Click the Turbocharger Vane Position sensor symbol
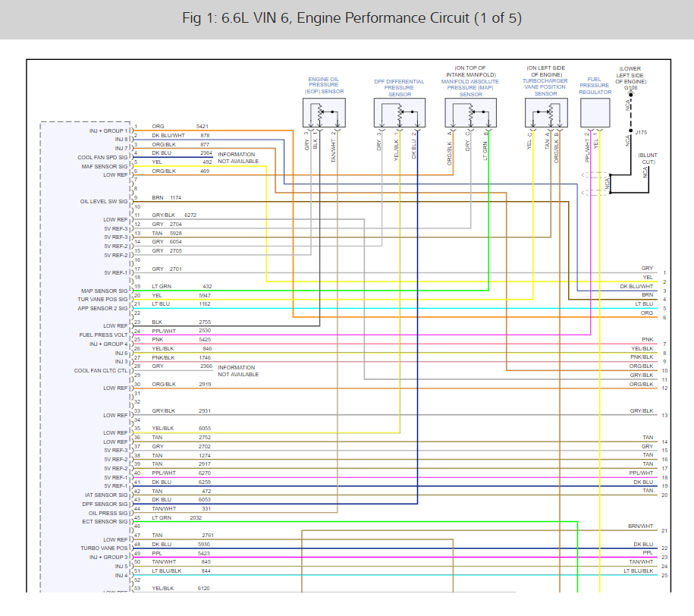Screen dimensions: 694x616 546,113
